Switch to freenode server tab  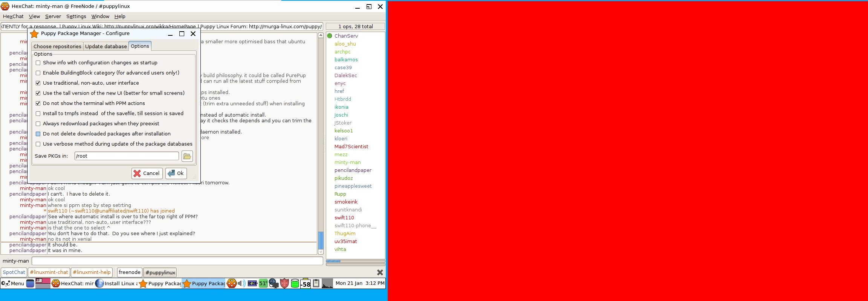click(130, 272)
